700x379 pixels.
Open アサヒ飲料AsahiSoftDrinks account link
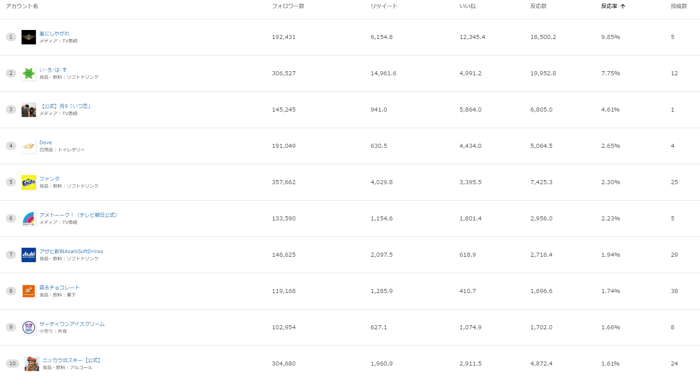(71, 251)
